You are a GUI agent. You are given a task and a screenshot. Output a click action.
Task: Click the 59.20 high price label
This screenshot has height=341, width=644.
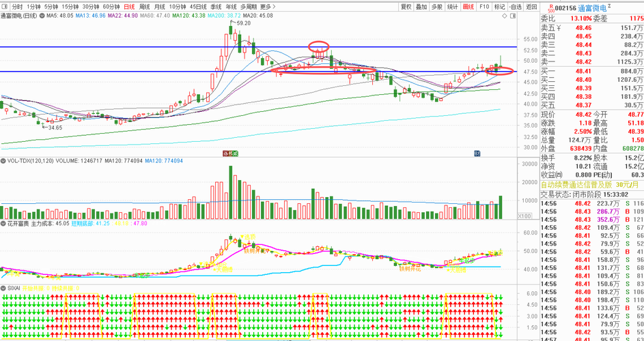tap(243, 23)
